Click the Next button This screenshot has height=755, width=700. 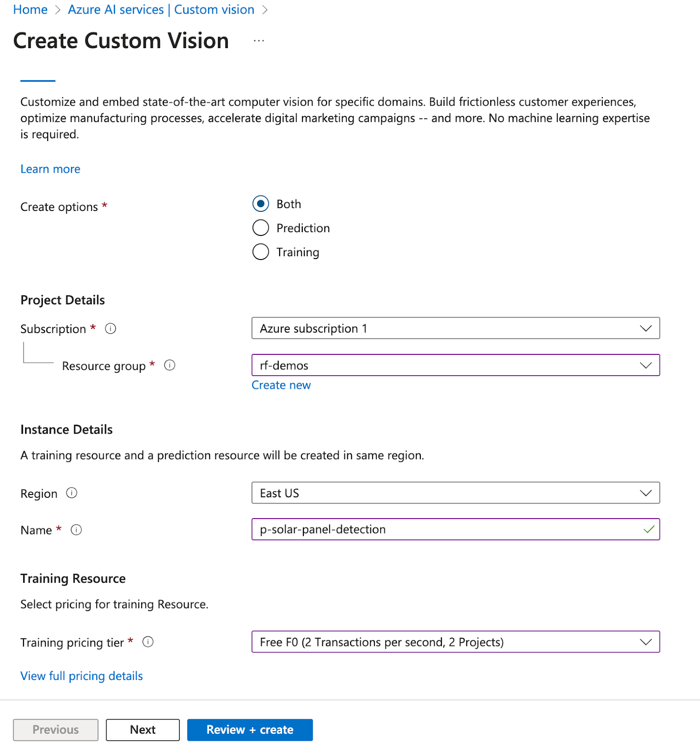coord(142,730)
